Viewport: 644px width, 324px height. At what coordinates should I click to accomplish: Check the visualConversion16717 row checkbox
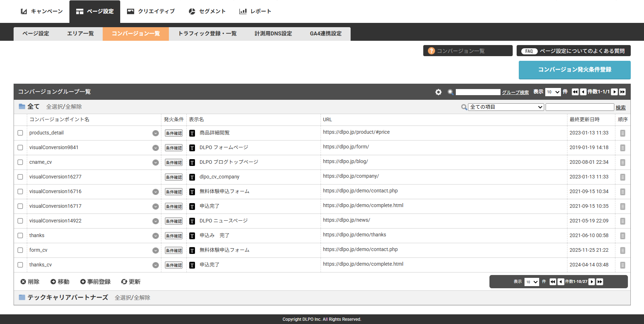tap(20, 206)
